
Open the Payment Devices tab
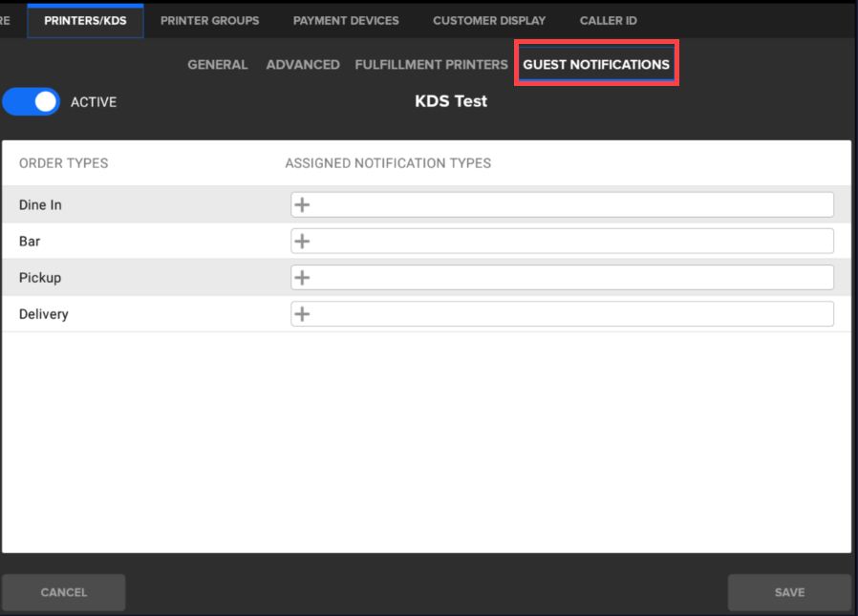pyautogui.click(x=346, y=20)
